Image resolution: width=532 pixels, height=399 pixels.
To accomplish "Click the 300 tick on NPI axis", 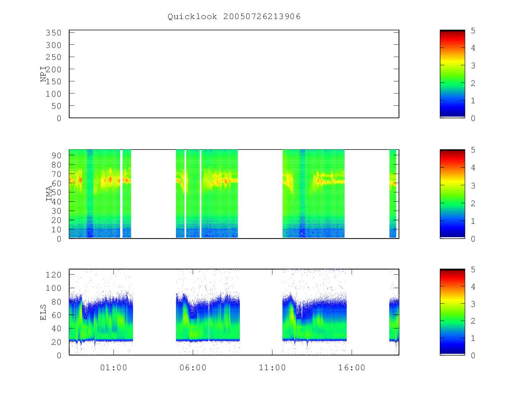I will [54, 45].
